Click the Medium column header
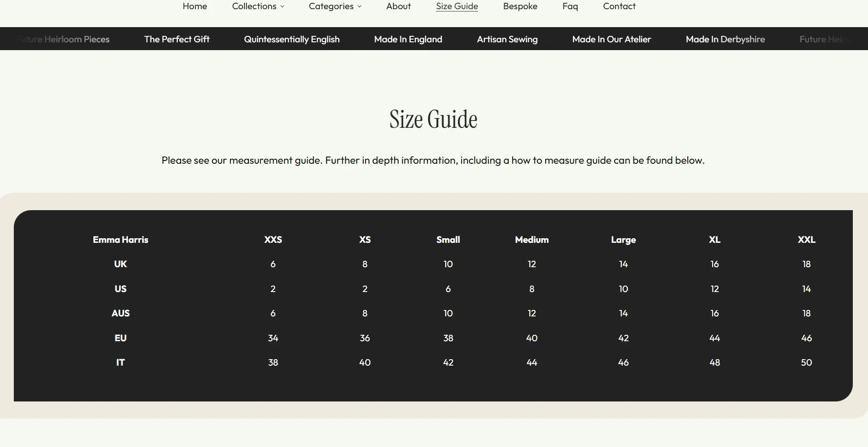868x447 pixels. pos(531,240)
